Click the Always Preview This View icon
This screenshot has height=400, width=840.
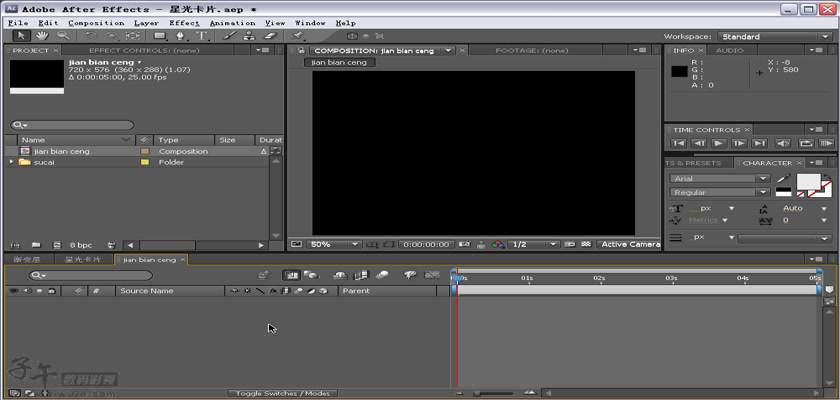296,244
